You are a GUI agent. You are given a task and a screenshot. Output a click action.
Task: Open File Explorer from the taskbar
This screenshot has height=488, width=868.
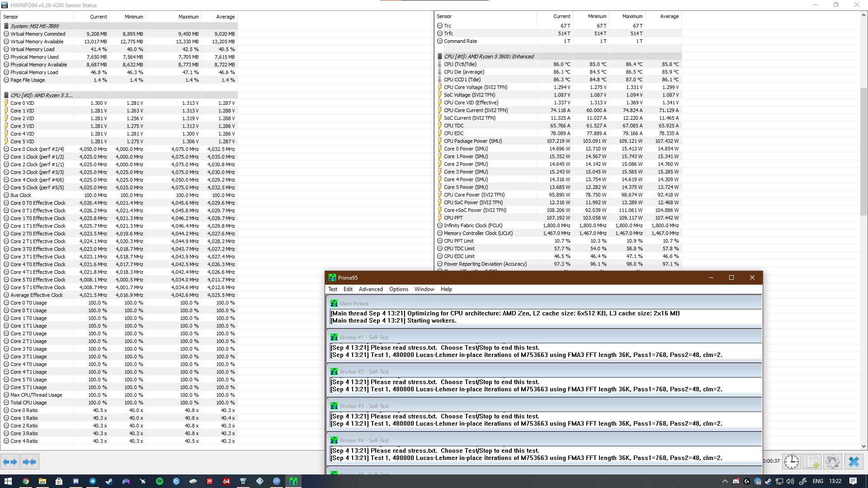[42, 481]
